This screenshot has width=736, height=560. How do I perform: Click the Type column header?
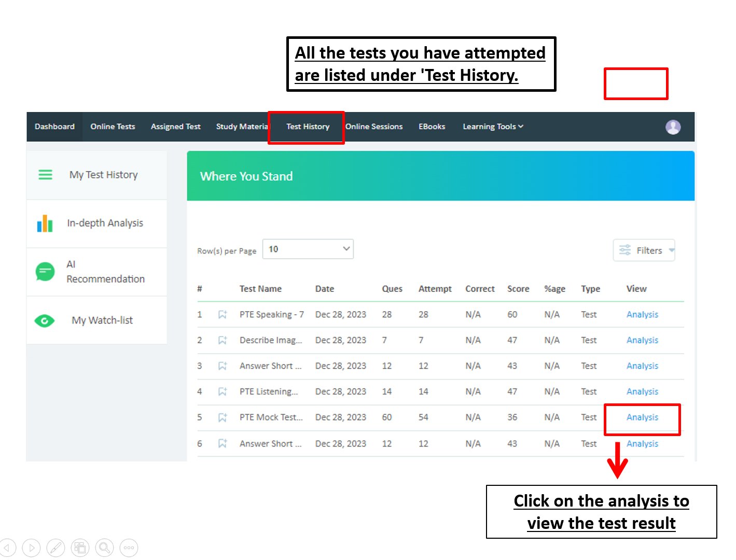pos(590,289)
